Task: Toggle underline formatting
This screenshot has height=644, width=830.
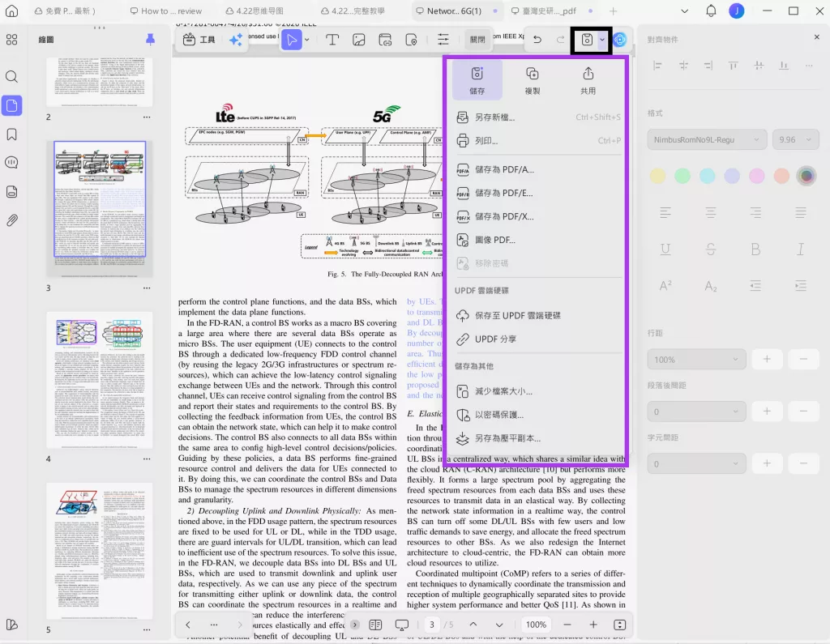Action: (665, 249)
